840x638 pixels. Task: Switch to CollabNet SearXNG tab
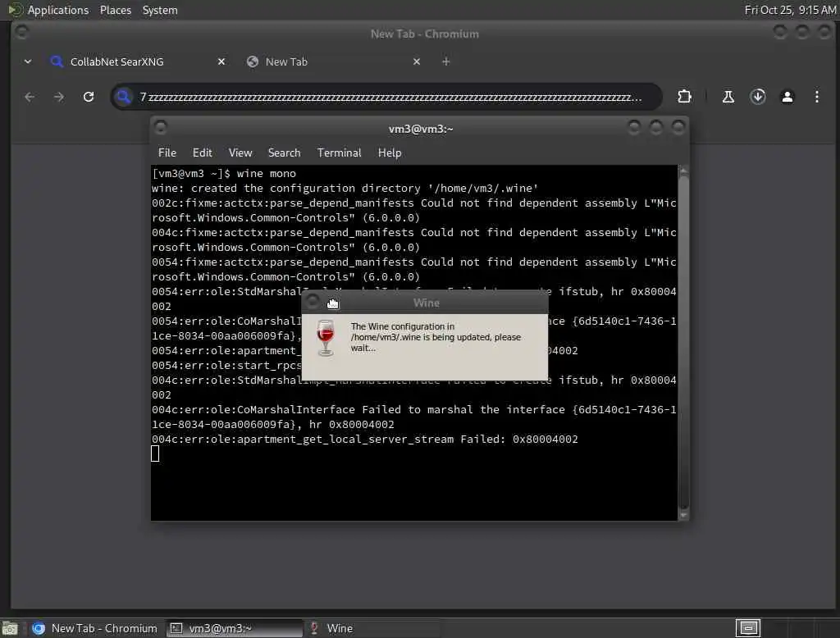click(138, 62)
